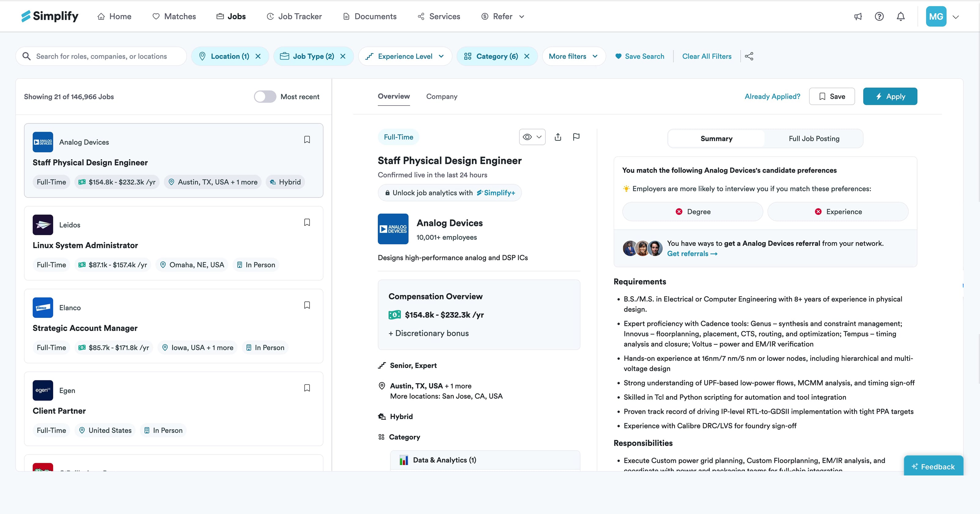Click the referral network avatars
Screen dimensions: 980x514
(x=643, y=248)
